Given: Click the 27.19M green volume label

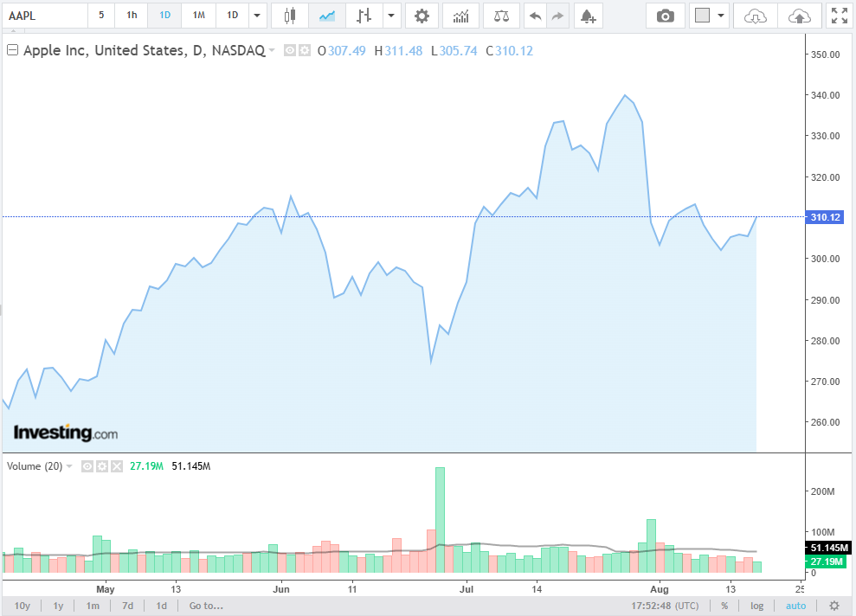Looking at the screenshot, I should (827, 561).
